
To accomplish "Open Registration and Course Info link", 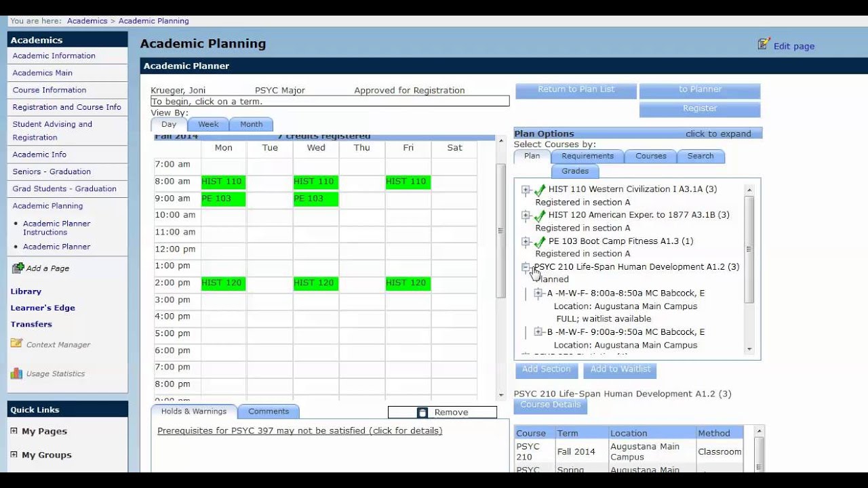I will click(x=66, y=107).
